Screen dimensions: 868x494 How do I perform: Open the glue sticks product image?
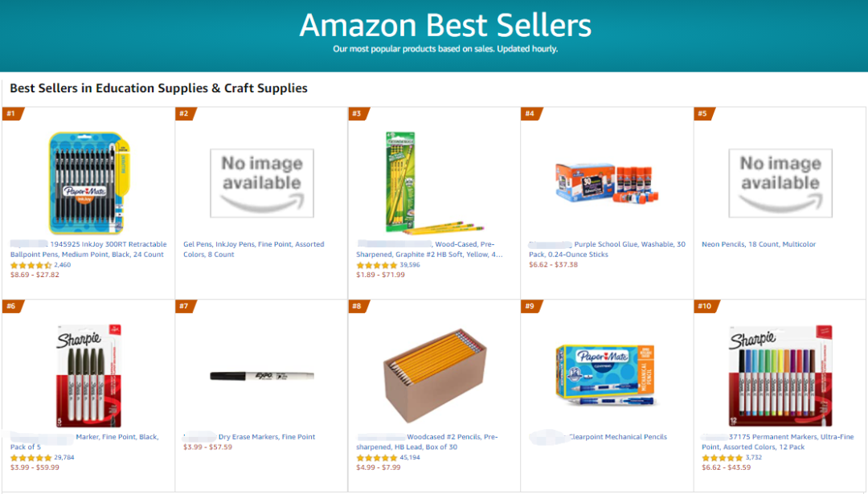click(x=608, y=183)
